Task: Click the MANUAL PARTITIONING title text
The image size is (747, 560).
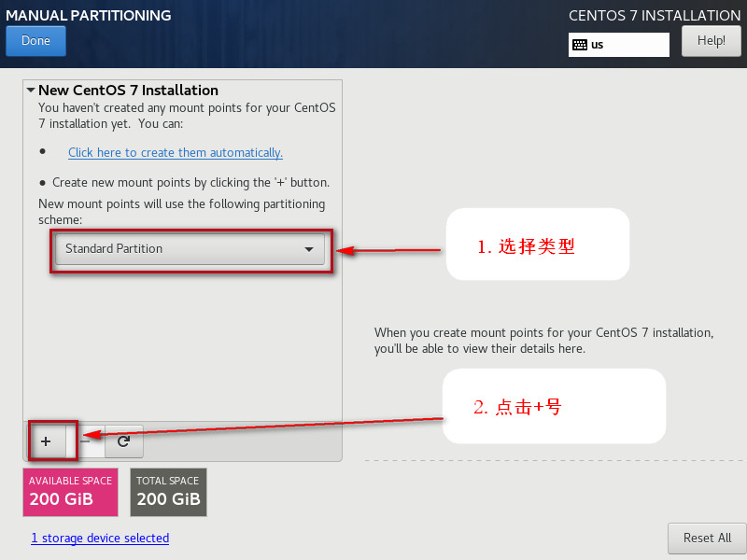Action: pyautogui.click(x=88, y=15)
